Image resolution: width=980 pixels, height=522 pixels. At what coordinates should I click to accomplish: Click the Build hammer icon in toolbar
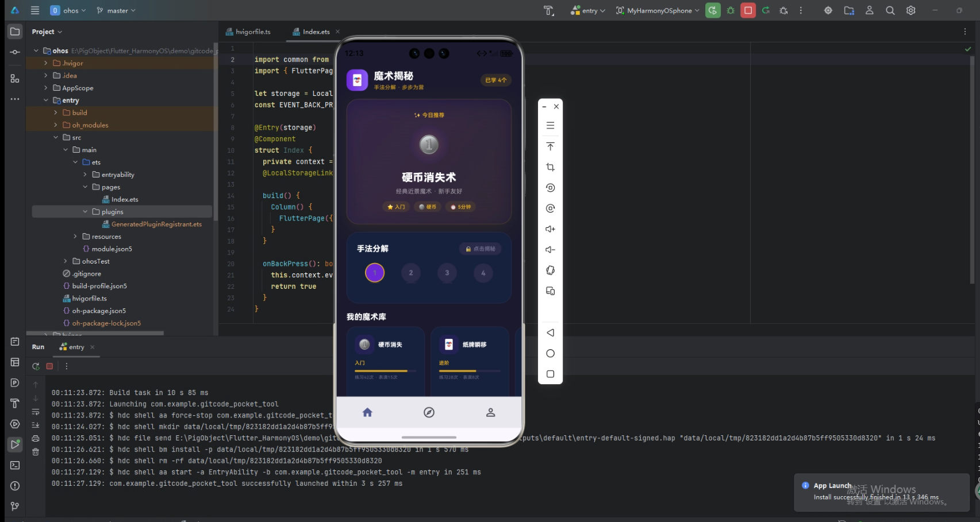point(548,10)
